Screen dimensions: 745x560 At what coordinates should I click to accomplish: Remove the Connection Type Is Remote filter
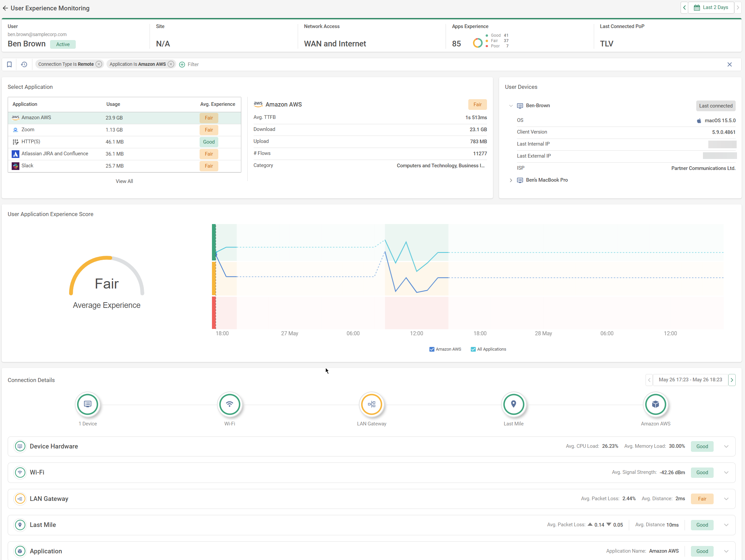pos(99,64)
